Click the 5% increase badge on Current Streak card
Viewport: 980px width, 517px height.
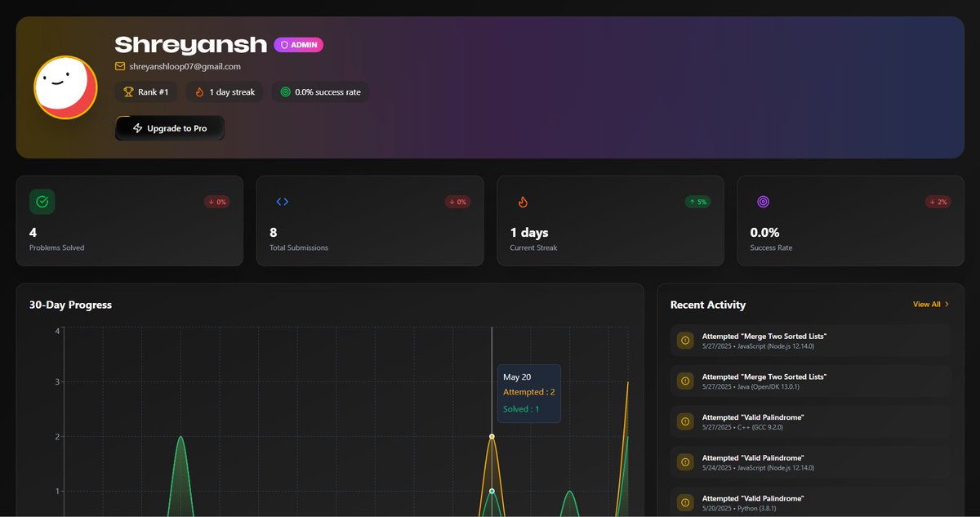pyautogui.click(x=697, y=202)
